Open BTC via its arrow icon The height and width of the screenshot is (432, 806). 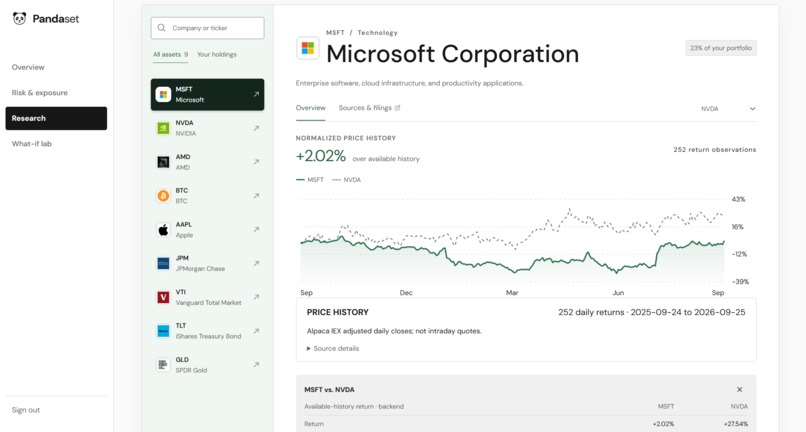tap(256, 195)
